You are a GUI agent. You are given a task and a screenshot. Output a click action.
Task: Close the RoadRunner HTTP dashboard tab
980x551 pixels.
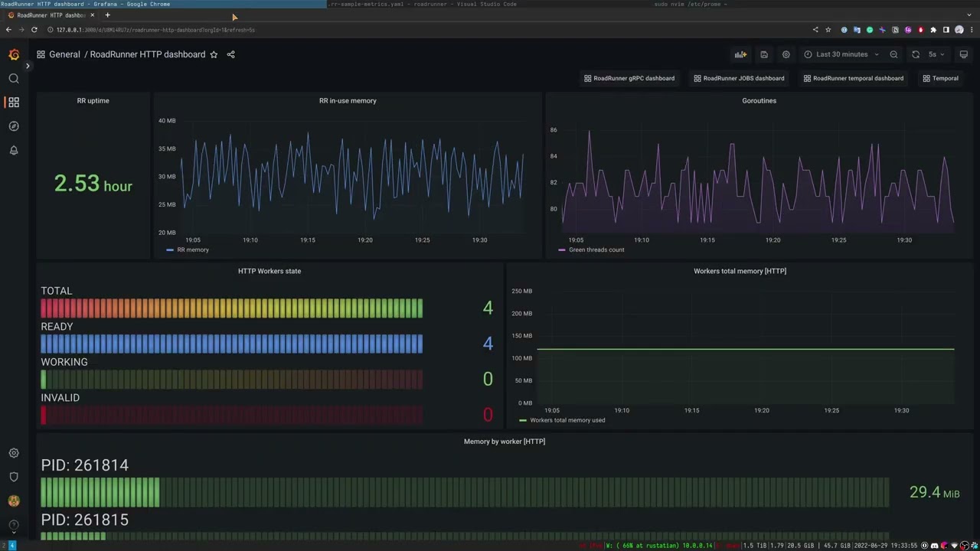tap(93, 15)
